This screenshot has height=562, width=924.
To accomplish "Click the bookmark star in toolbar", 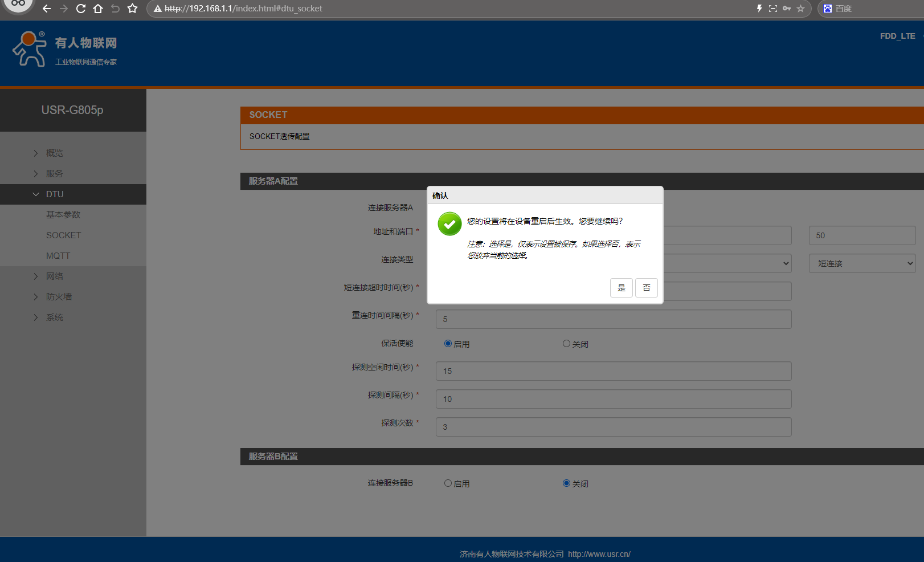I will (133, 9).
